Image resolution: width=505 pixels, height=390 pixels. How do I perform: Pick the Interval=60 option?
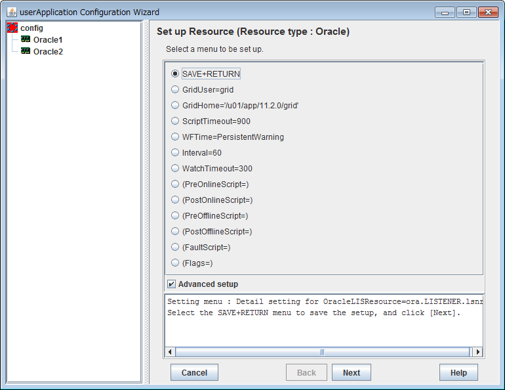coord(196,153)
